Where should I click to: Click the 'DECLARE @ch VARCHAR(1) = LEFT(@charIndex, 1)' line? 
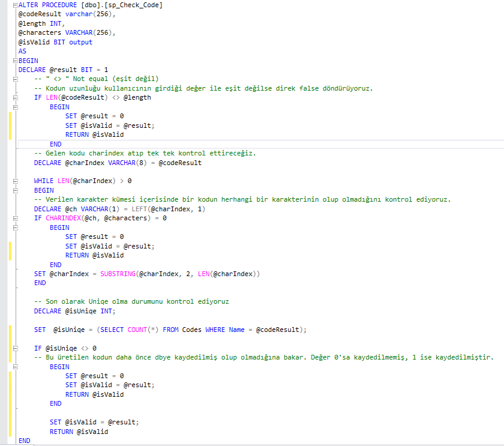(x=119, y=209)
